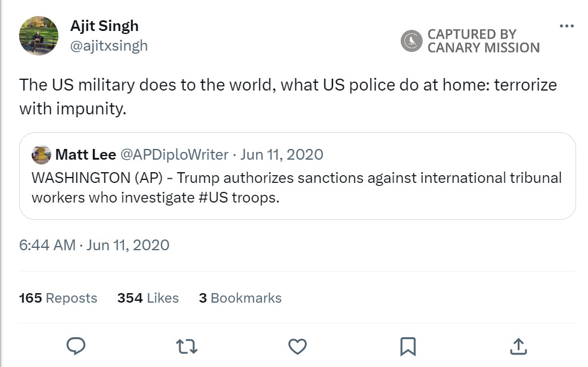Open the Ajit Singh display name

[104, 26]
